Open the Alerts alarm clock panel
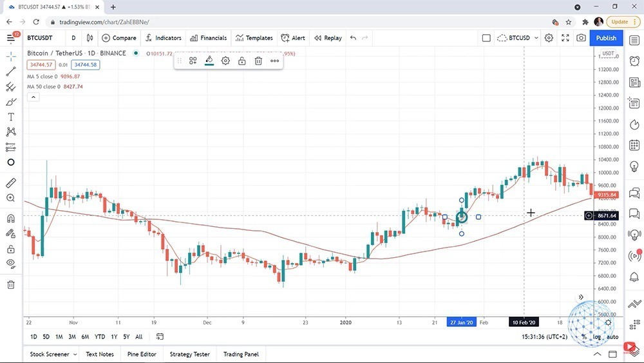Screen dimensions: 644x363 [x=634, y=61]
